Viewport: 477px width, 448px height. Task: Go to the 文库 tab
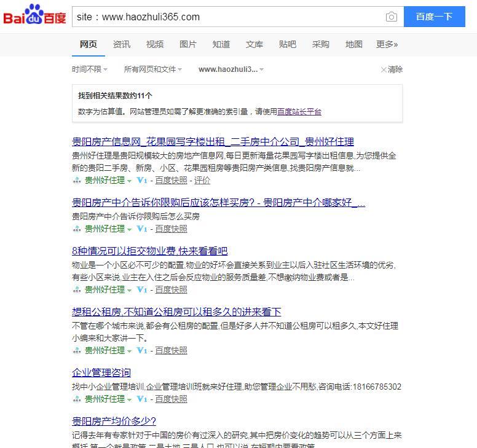click(254, 44)
